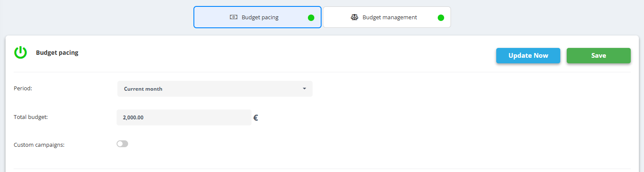Click the scales icon in Budget management tab
This screenshot has width=644, height=172.
coord(354,18)
